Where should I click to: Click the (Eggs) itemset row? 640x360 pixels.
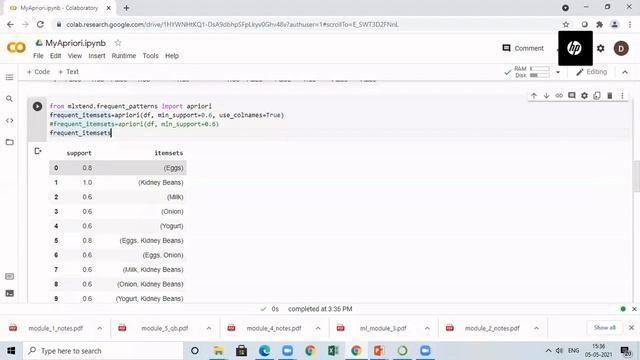(118, 168)
